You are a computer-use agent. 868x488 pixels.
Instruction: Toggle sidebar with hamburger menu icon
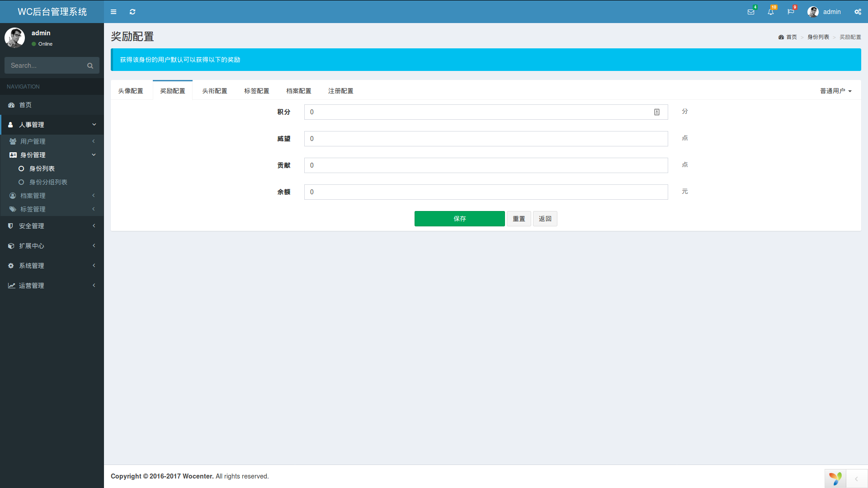click(x=113, y=12)
